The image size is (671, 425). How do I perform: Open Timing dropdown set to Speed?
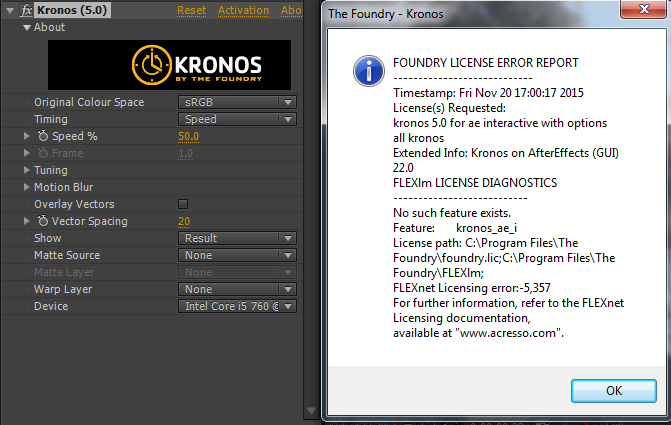237,119
